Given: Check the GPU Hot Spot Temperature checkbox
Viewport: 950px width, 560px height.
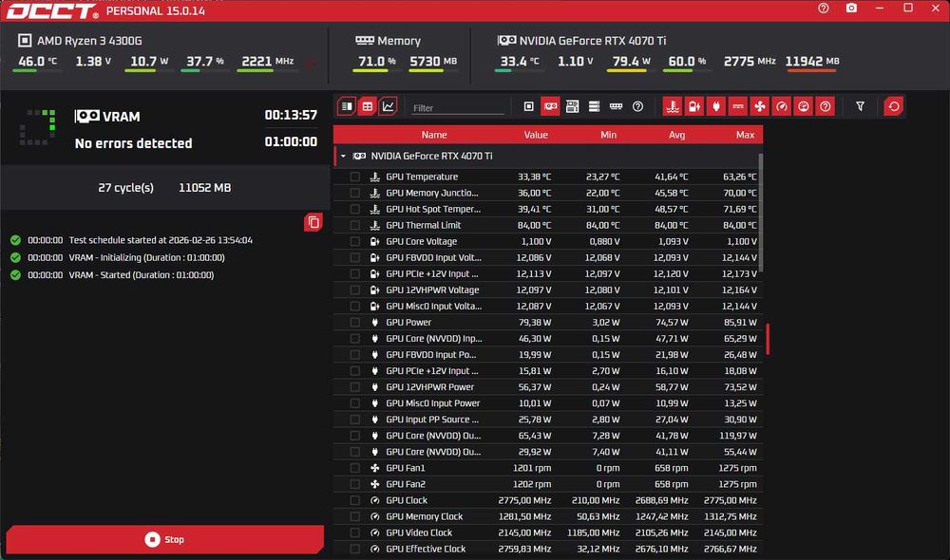Looking at the screenshot, I should point(355,209).
